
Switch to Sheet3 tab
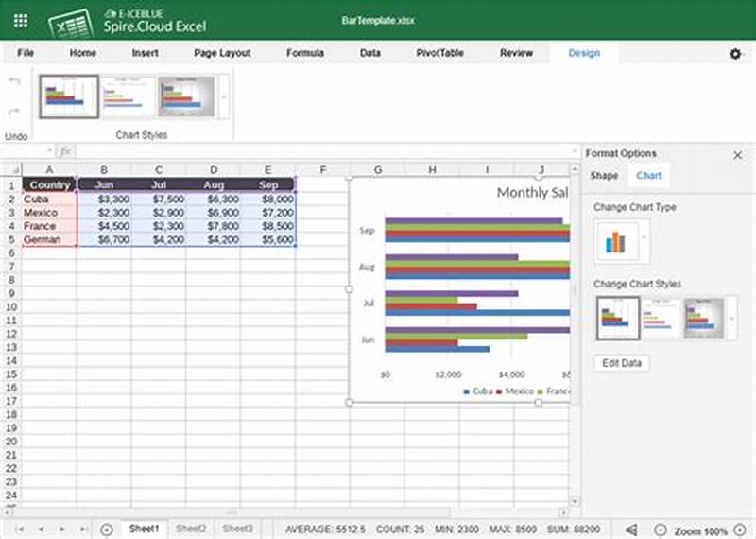coord(238,529)
